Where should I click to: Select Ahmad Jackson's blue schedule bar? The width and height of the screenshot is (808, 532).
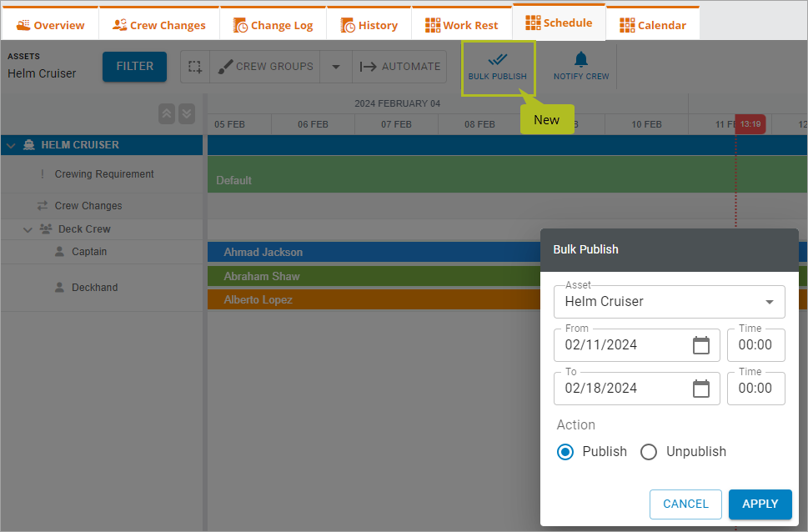point(374,252)
